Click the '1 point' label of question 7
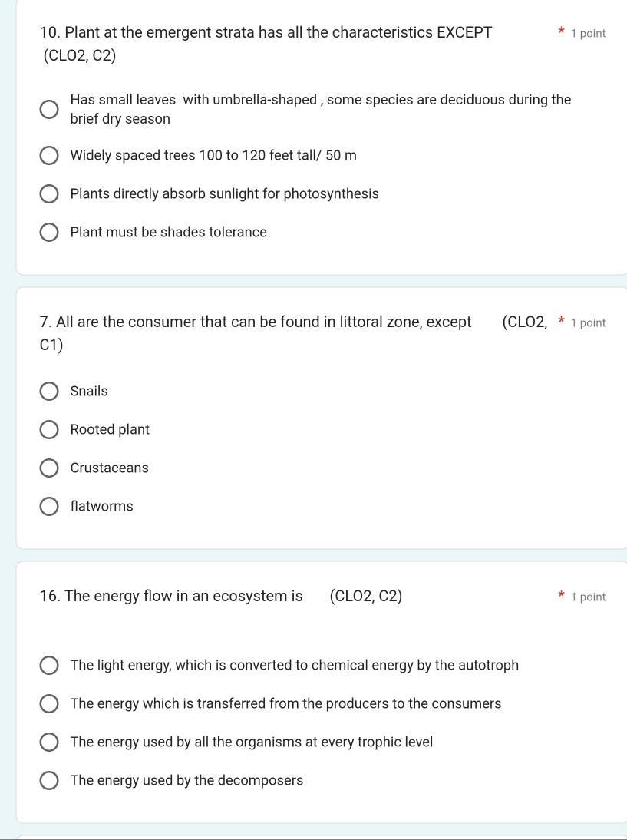Image resolution: width=627 pixels, height=840 pixels. (589, 323)
